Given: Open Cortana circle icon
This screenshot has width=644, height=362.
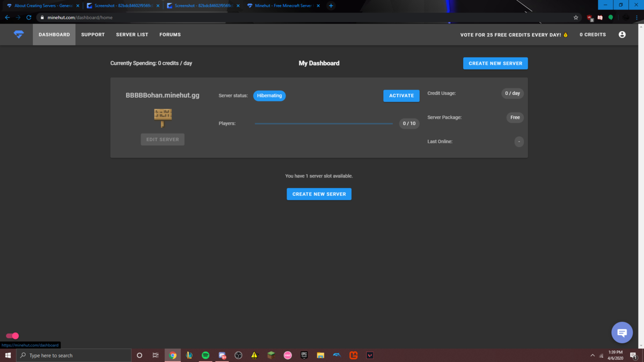Looking at the screenshot, I should pyautogui.click(x=140, y=355).
